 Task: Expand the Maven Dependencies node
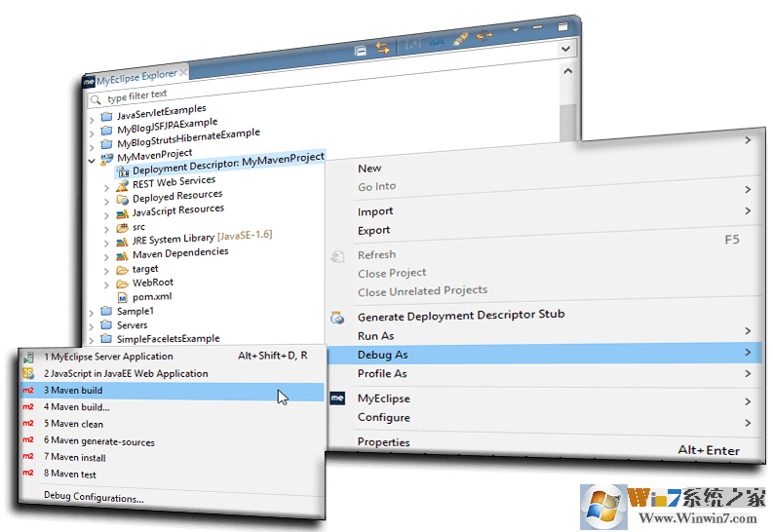click(106, 255)
